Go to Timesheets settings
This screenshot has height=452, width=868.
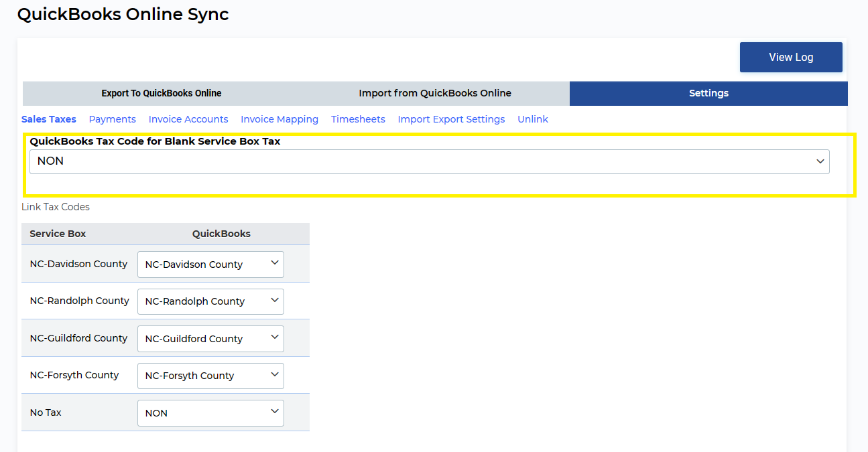358,119
